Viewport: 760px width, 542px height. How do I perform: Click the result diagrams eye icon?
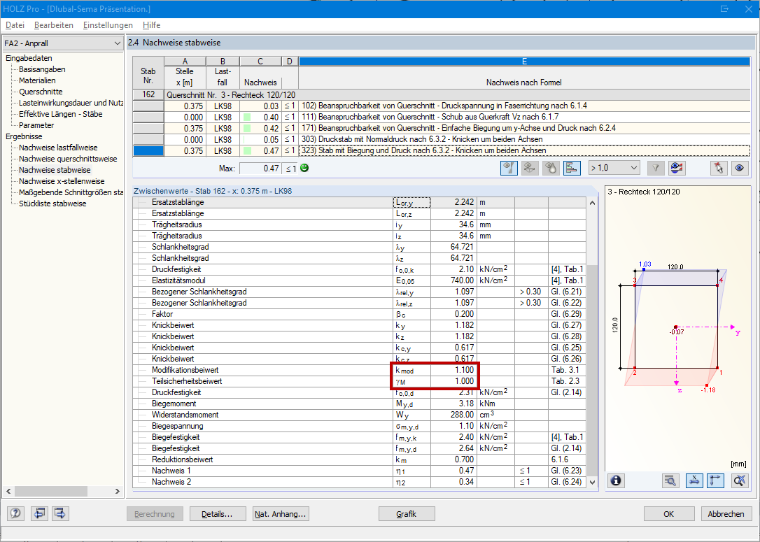[677, 168]
